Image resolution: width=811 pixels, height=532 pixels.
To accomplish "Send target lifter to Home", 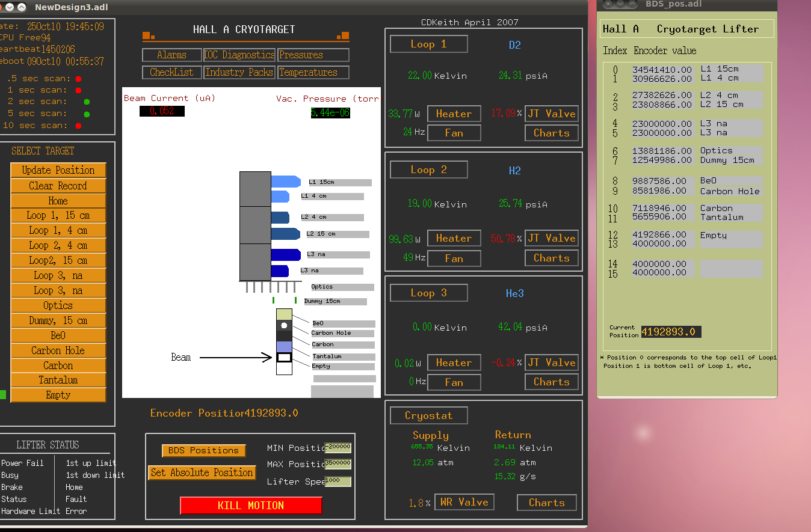I will pos(58,201).
